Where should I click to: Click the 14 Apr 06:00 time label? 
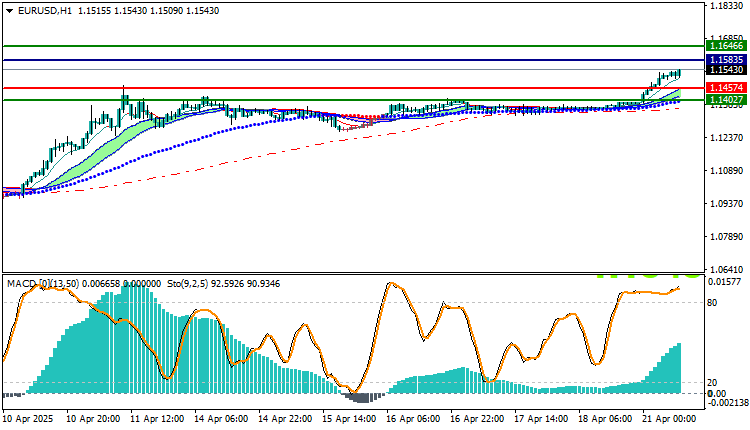(221, 419)
